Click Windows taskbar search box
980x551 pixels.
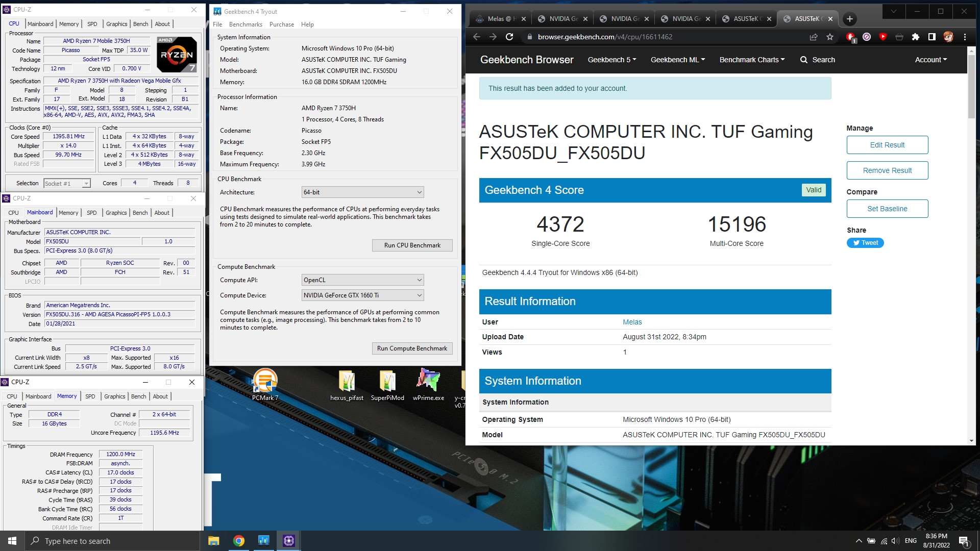pos(112,541)
